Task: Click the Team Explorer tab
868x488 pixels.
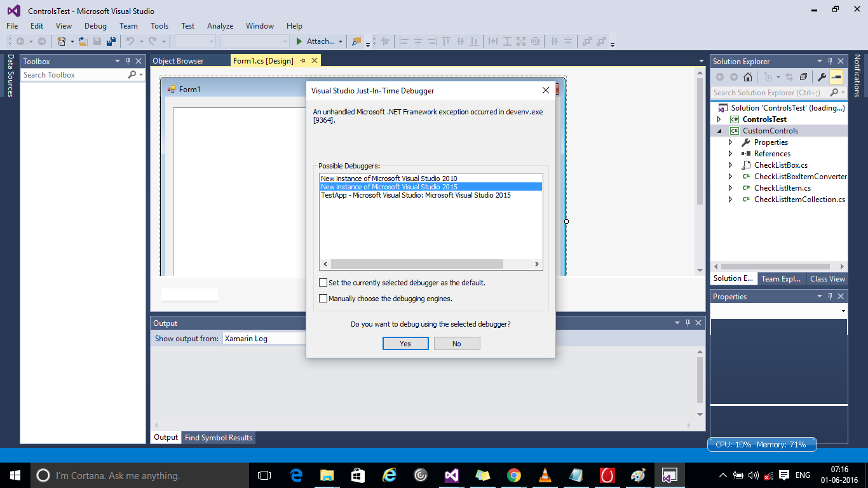Action: pos(781,278)
